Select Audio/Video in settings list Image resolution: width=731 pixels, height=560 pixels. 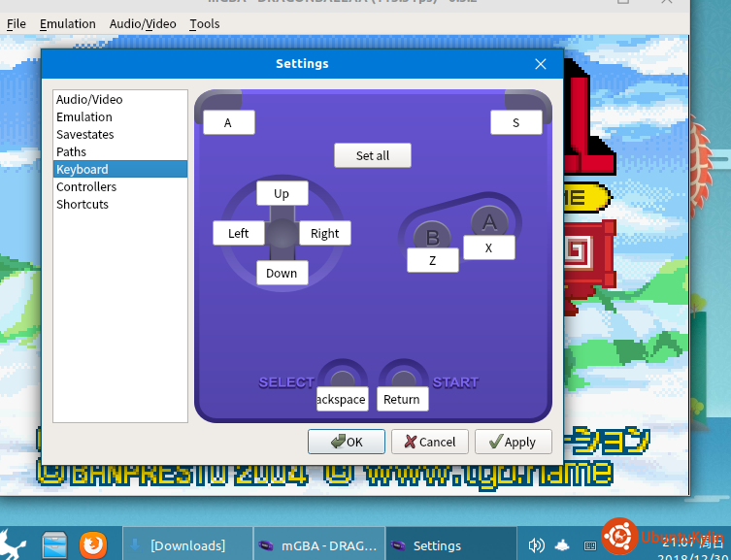coord(120,99)
